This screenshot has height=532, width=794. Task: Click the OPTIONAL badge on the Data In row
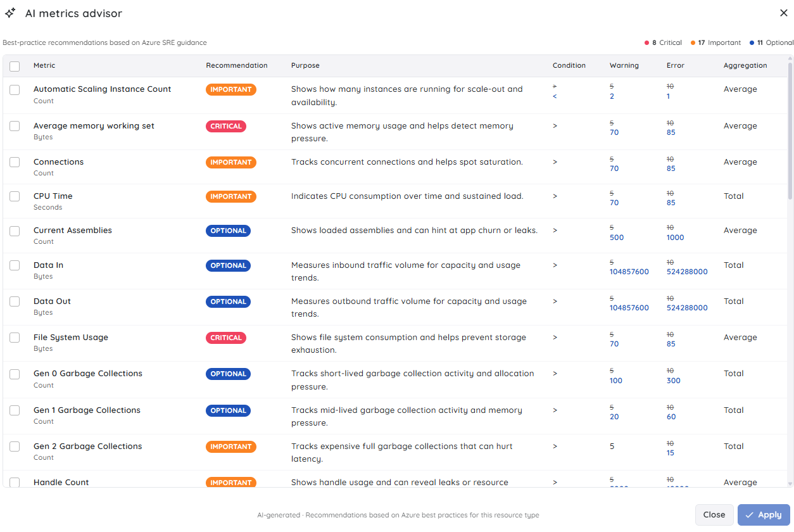pos(228,265)
